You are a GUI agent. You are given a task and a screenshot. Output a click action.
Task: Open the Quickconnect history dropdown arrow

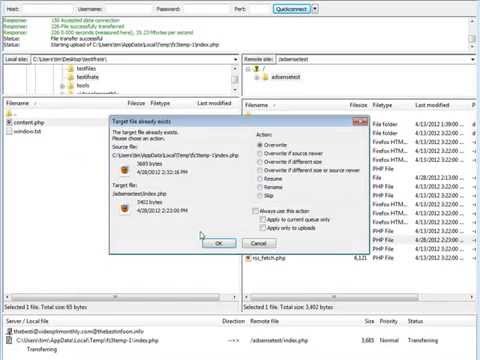pos(315,9)
